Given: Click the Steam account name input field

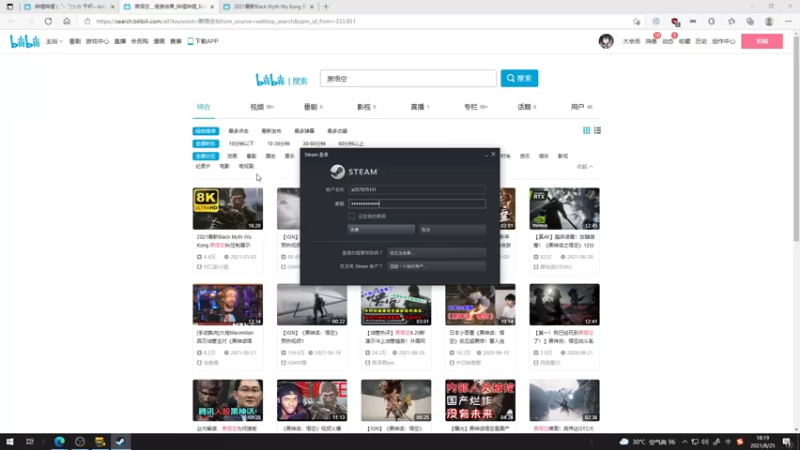Looking at the screenshot, I should coord(417,189).
